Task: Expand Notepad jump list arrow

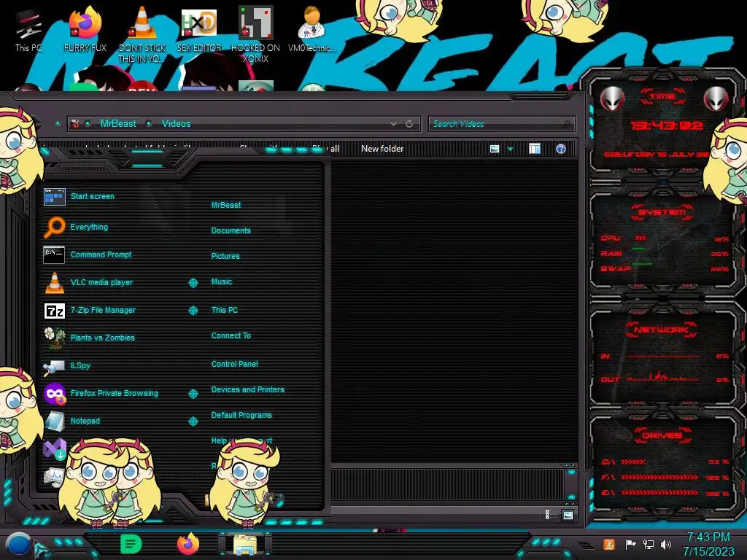Action: pos(193,421)
